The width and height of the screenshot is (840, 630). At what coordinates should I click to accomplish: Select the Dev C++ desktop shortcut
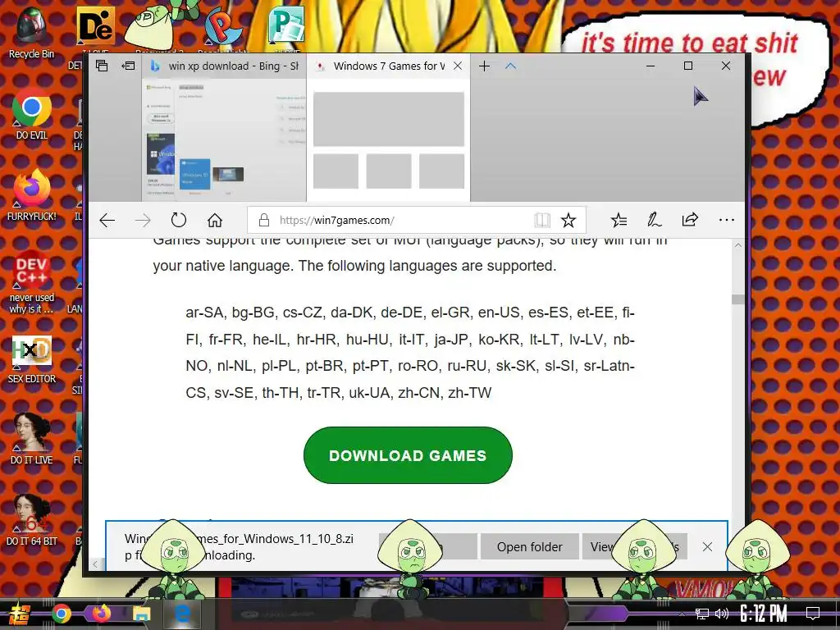32,282
